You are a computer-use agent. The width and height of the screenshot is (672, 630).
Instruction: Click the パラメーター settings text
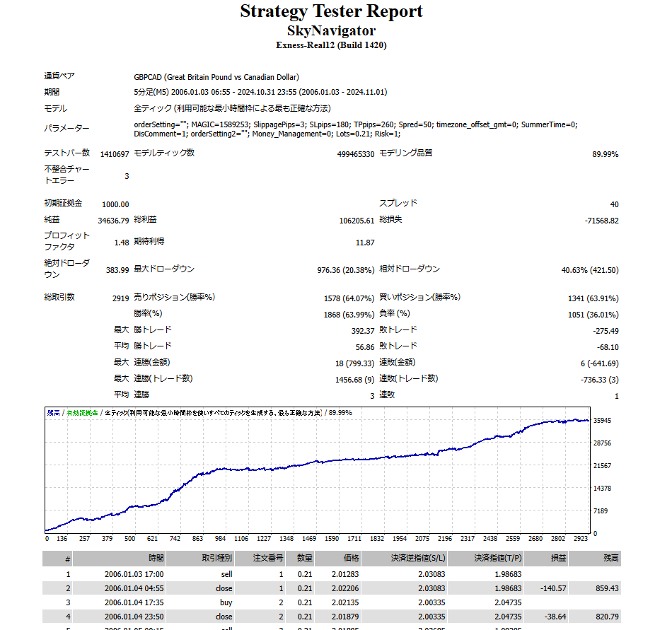pyautogui.click(x=355, y=129)
